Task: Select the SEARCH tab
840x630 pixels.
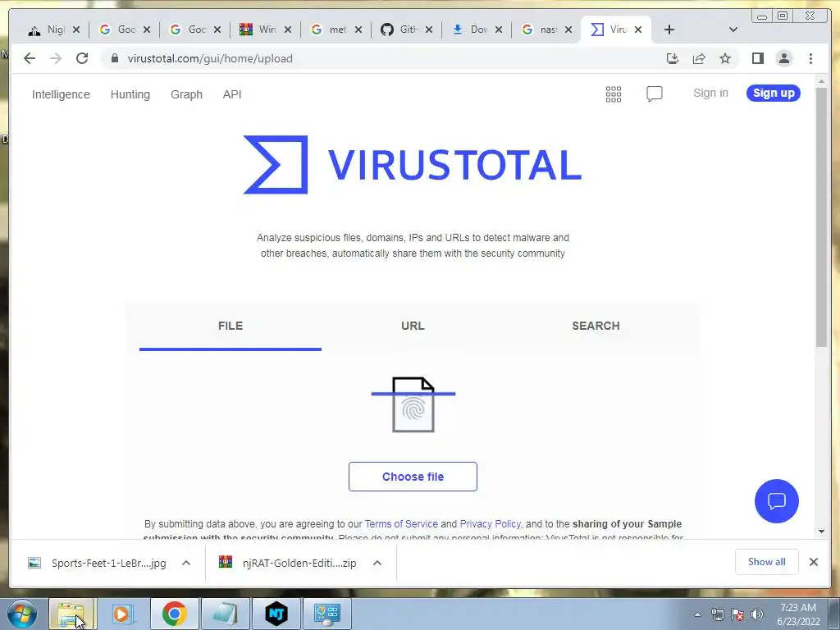Action: coord(596,326)
